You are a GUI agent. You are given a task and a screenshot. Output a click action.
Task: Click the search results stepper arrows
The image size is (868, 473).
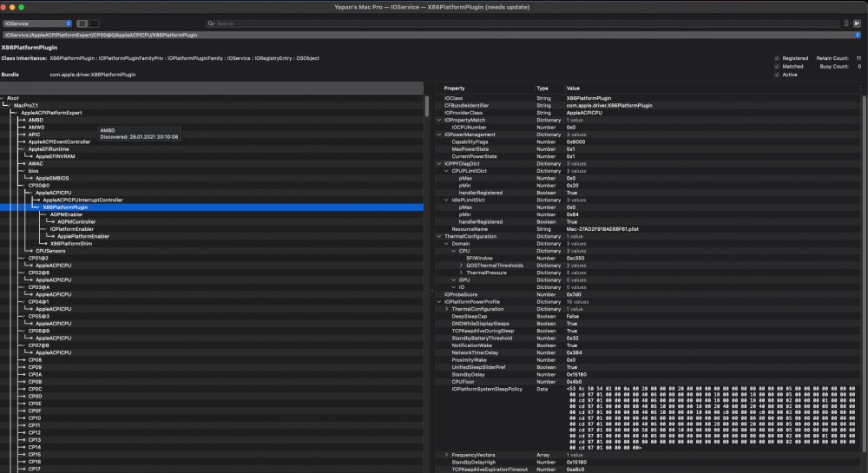[845, 23]
